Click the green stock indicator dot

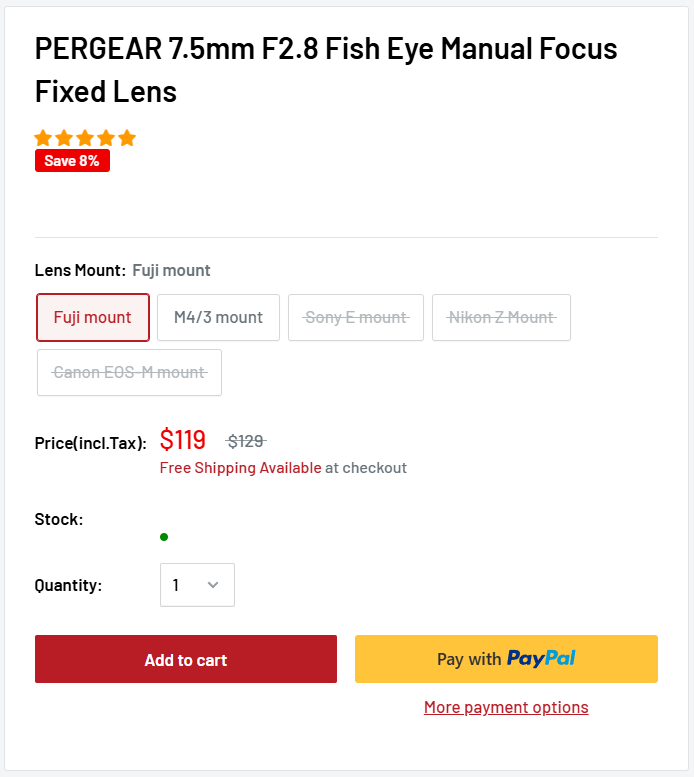[164, 537]
